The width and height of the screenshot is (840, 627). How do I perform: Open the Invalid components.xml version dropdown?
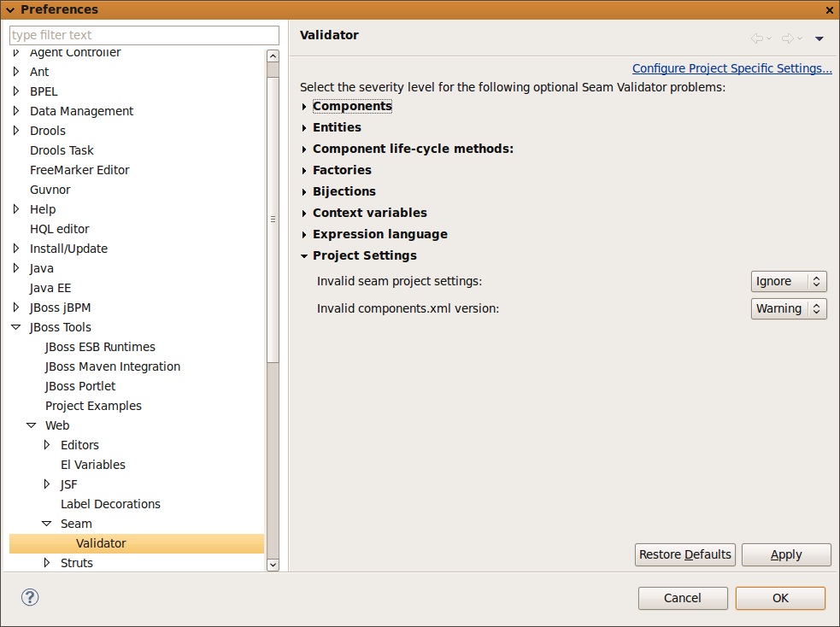(789, 308)
